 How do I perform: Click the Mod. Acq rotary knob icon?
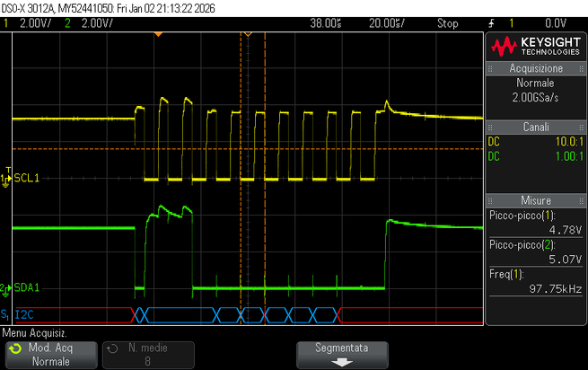click(15, 348)
